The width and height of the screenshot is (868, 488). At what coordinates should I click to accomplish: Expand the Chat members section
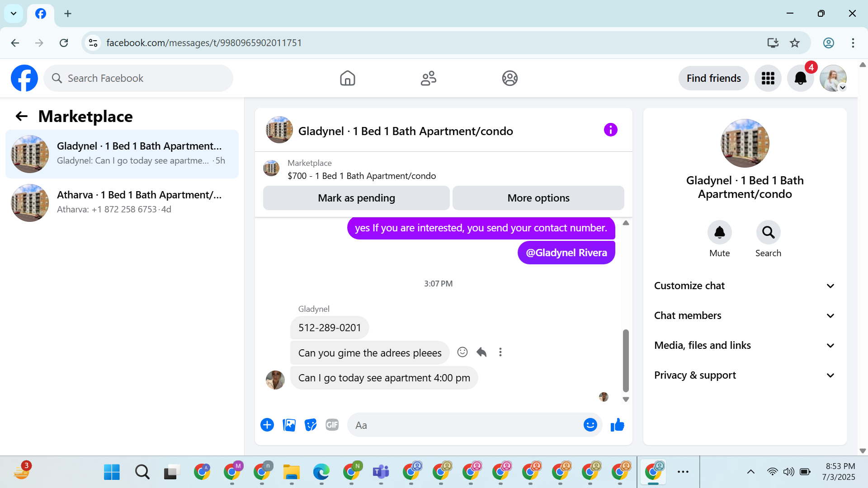(745, 316)
